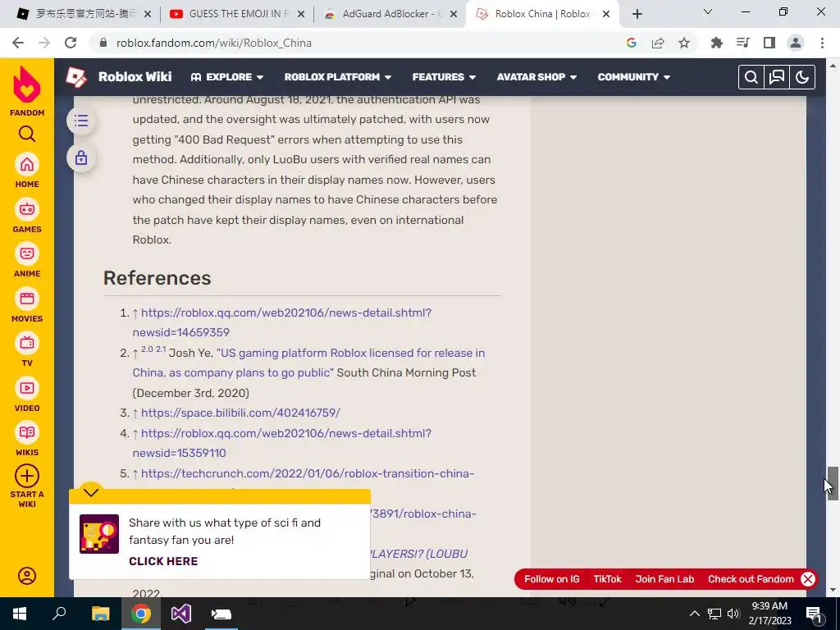Go back to previous page
Viewport: 840px width, 630px height.
(x=18, y=43)
